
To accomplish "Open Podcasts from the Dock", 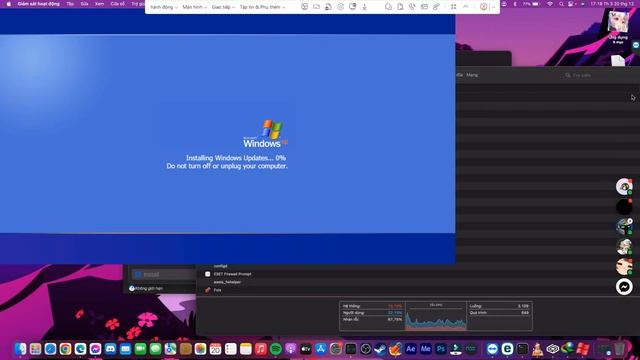I will (x=291, y=349).
